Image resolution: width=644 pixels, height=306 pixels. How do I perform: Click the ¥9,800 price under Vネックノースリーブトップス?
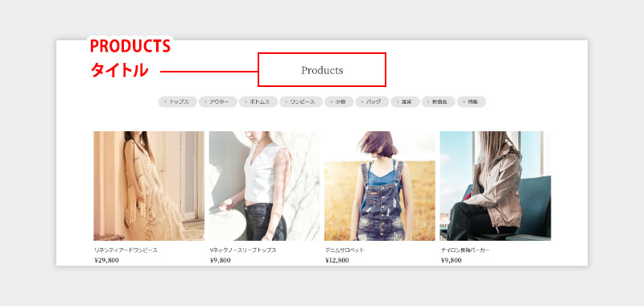(x=220, y=260)
